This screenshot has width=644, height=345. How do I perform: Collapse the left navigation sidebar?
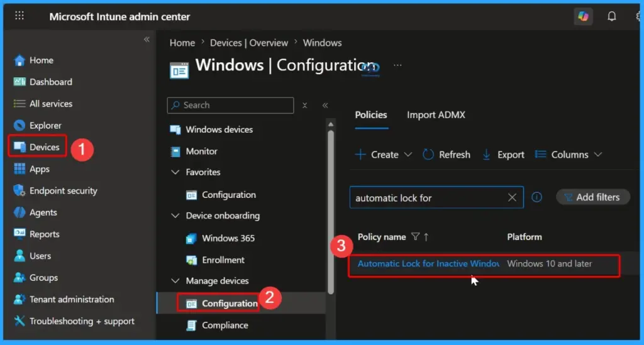[x=147, y=40]
